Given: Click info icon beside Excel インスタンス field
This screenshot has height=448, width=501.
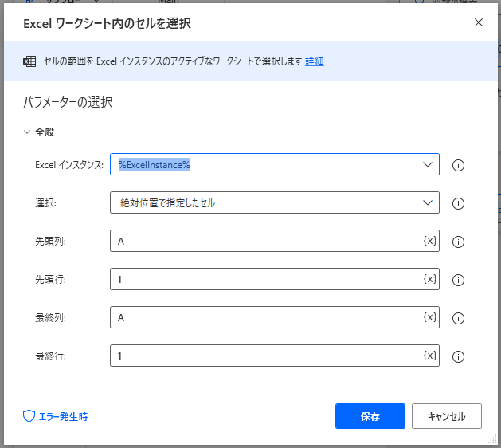Looking at the screenshot, I should [x=458, y=166].
